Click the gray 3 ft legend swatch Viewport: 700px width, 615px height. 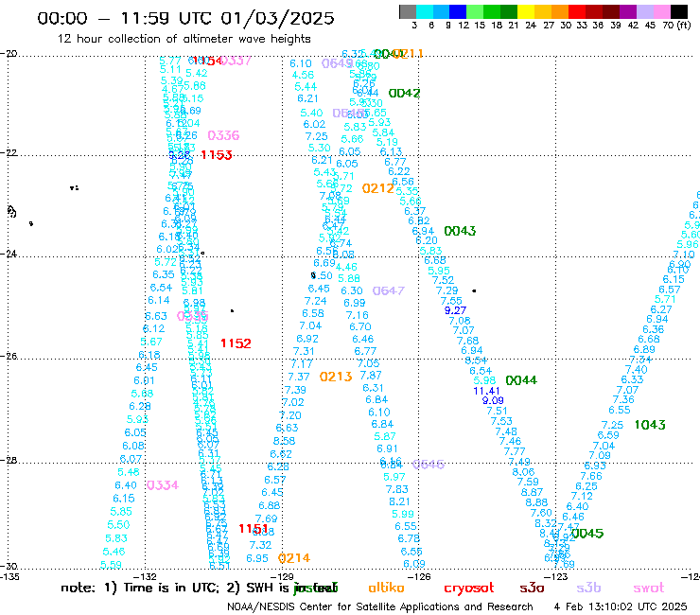click(408, 11)
